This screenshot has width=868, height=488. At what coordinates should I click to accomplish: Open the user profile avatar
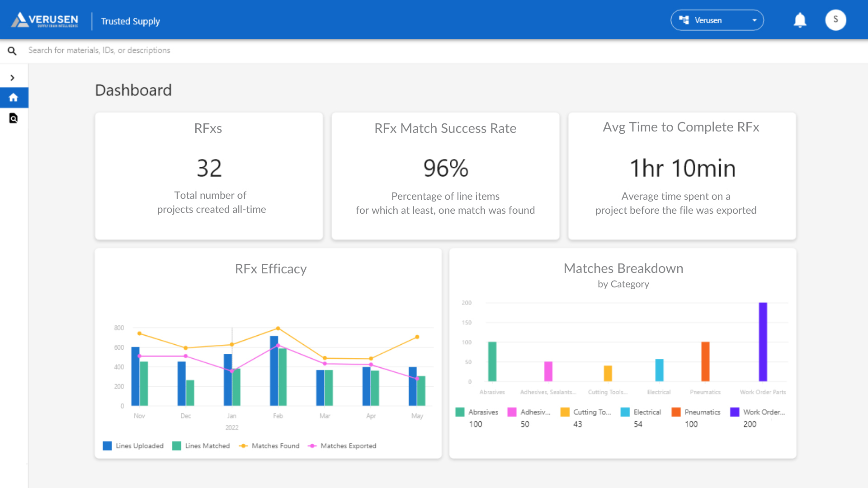point(835,20)
